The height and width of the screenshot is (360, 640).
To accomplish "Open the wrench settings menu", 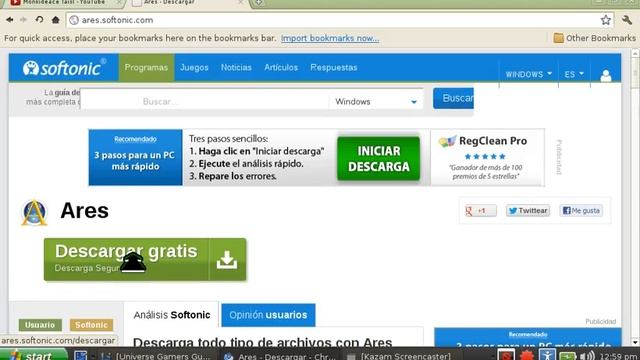I will [x=627, y=20].
